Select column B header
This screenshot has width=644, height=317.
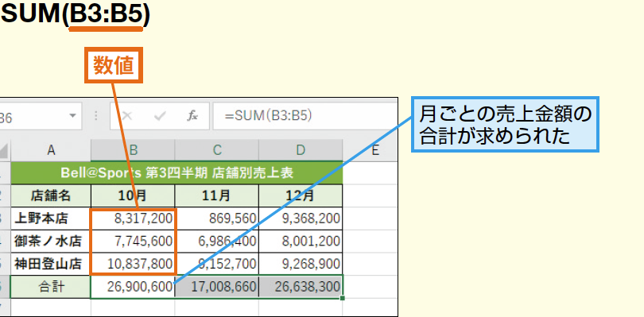133,150
